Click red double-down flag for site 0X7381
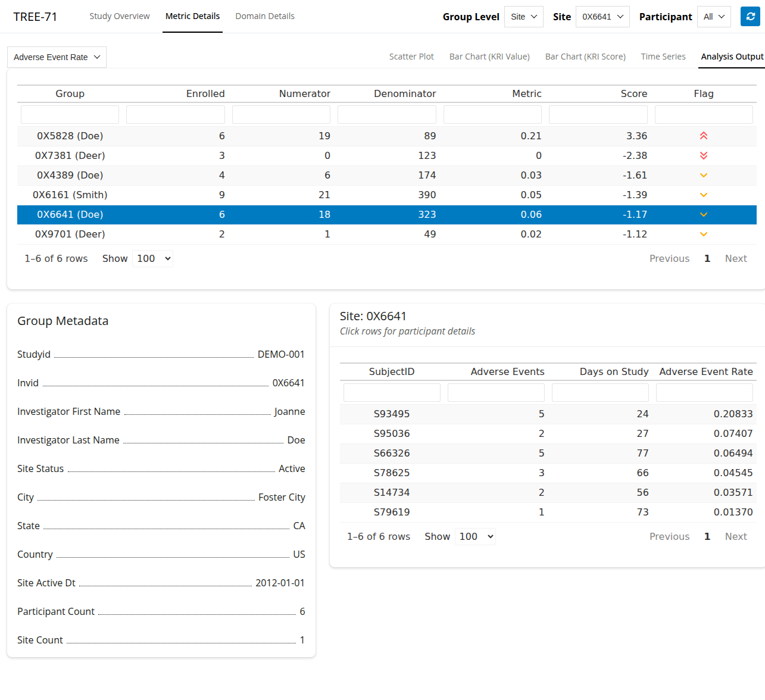Screen dimensions: 765x700 tap(703, 155)
